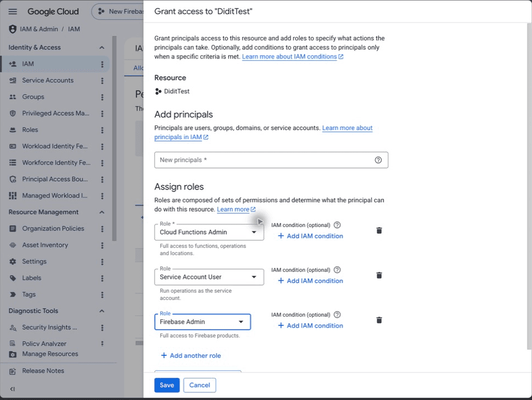Viewport: 532px width, 400px height.
Task: Go to Service Accounts page
Action: 48,81
